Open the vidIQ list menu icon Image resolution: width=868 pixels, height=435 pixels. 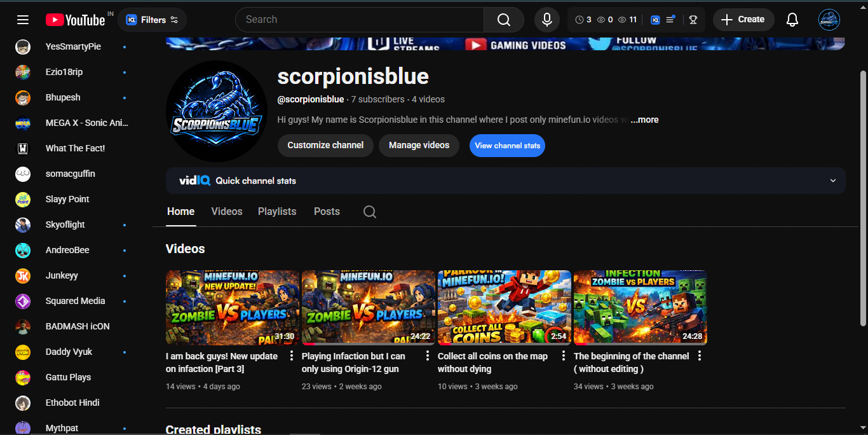point(670,20)
